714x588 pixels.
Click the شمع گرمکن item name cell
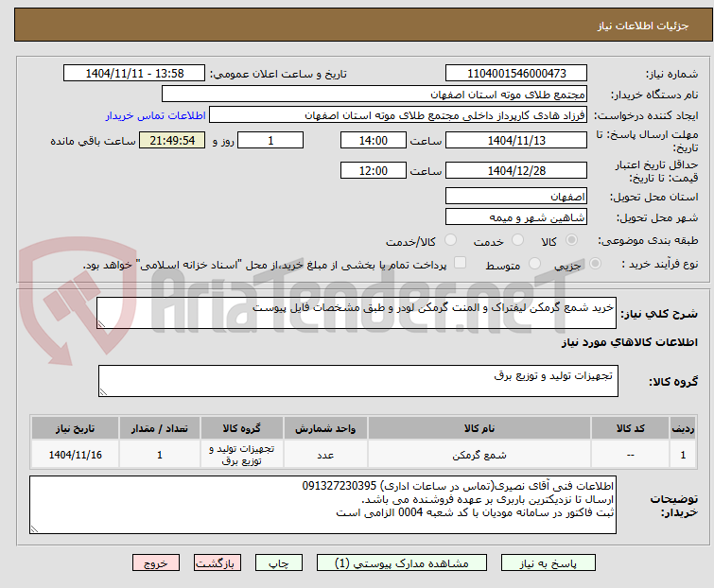(x=479, y=454)
